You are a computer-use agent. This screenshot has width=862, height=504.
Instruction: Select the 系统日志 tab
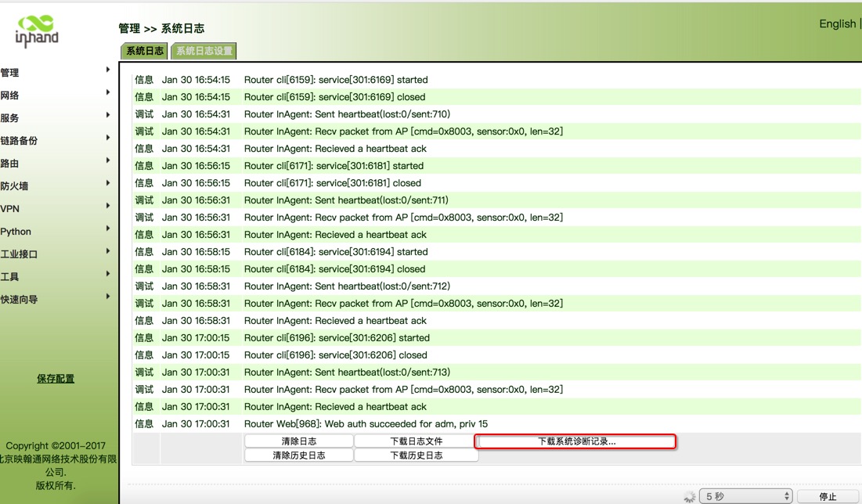(x=144, y=50)
